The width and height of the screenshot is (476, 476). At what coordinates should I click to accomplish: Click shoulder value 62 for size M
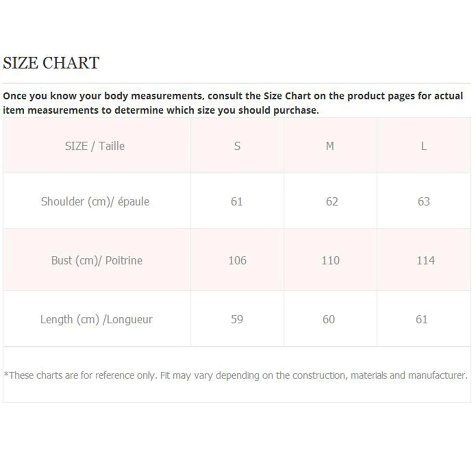tap(332, 201)
